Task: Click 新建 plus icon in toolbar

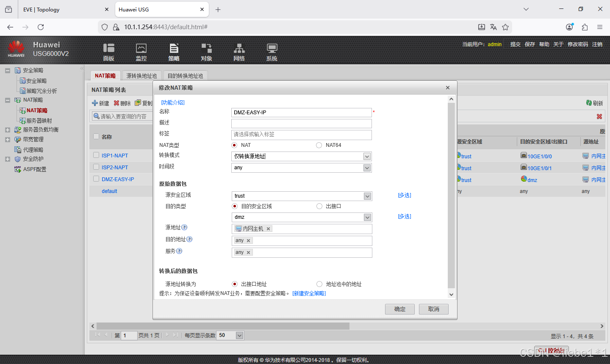Action: tap(95, 103)
